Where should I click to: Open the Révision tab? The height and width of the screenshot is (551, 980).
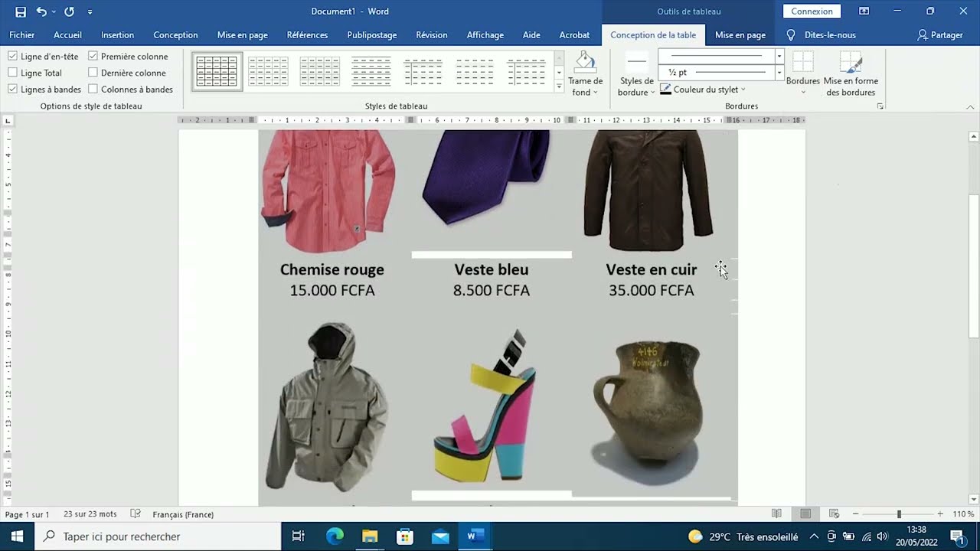pos(432,35)
